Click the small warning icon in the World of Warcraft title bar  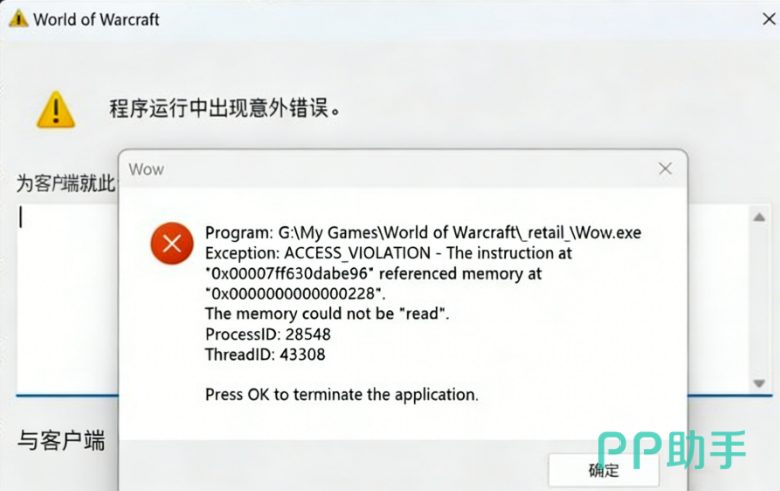click(x=18, y=19)
